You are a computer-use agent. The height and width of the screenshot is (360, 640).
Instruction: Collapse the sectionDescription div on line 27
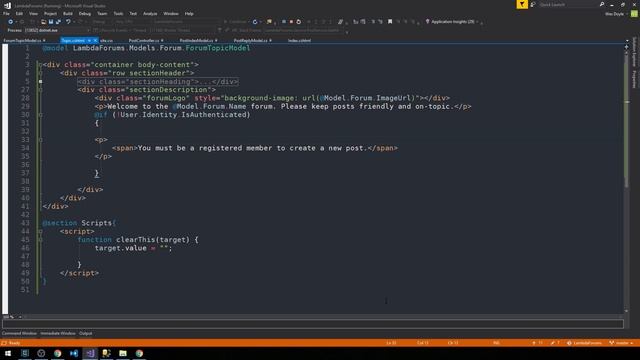[40, 90]
